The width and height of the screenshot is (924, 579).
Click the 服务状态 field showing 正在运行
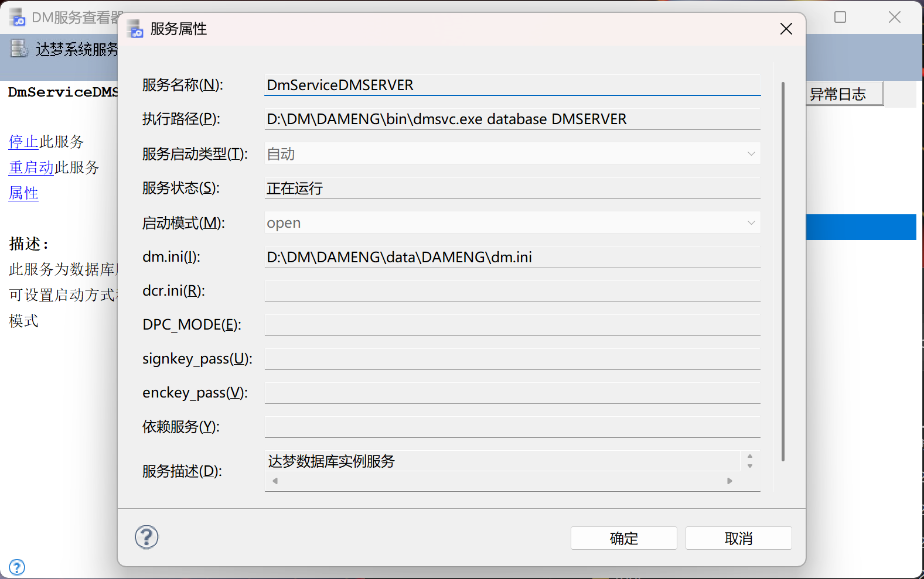pos(513,188)
